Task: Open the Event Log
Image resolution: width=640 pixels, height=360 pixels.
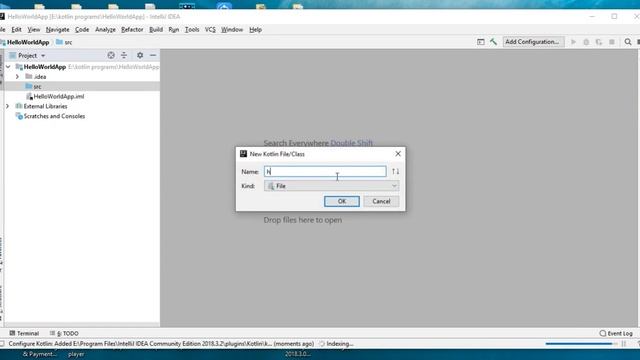Action: click(x=616, y=333)
